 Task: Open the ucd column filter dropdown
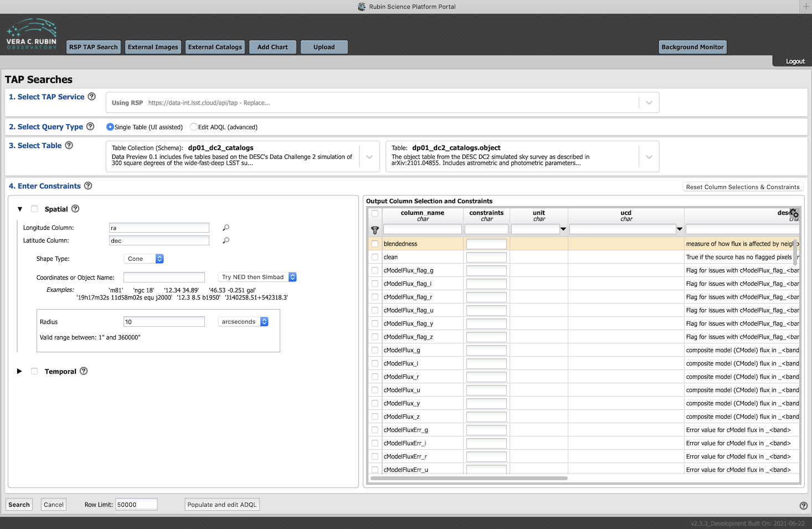tap(680, 229)
